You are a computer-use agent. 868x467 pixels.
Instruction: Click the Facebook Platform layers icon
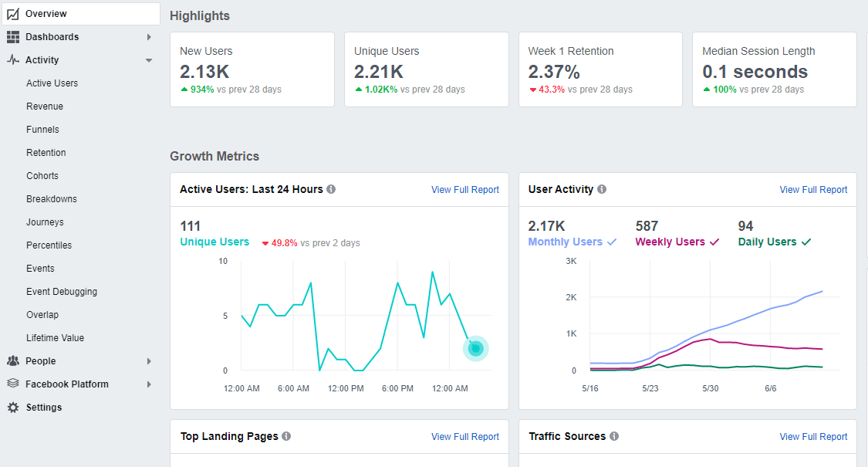[x=13, y=384]
